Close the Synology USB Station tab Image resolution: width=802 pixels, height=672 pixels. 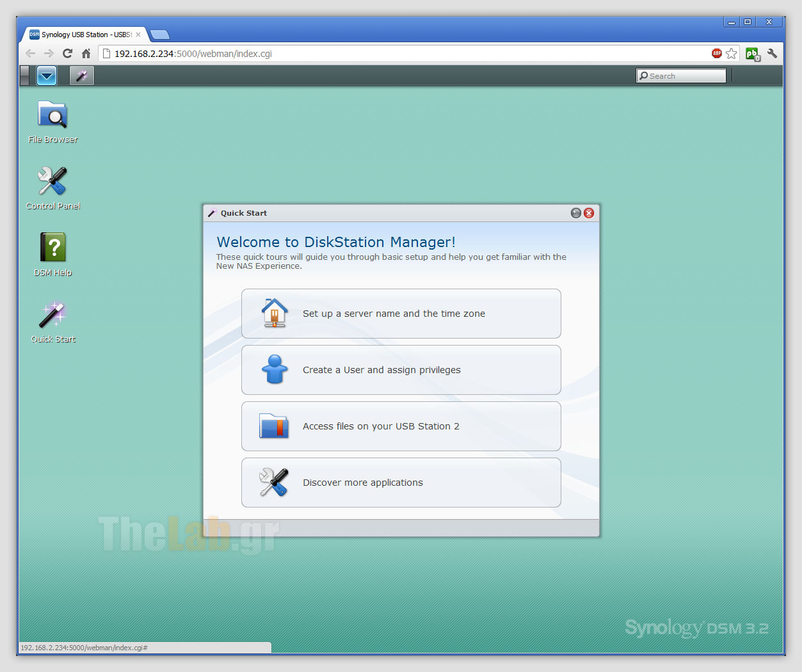138,35
